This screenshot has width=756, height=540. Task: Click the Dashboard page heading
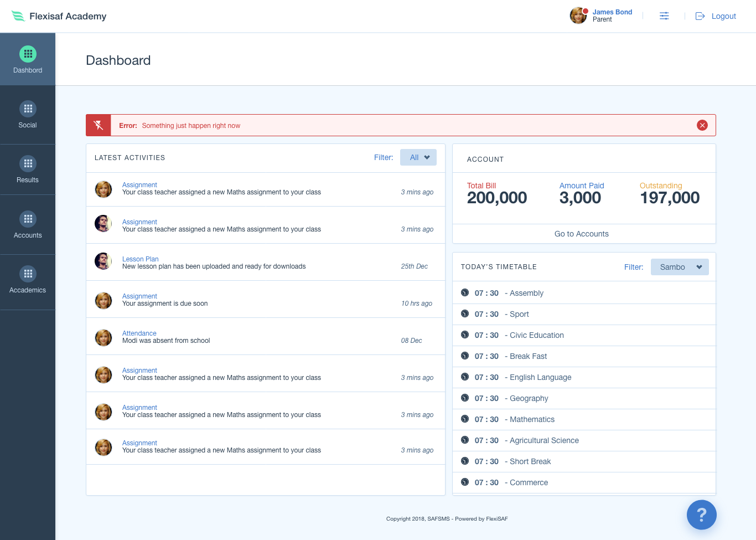click(x=118, y=60)
